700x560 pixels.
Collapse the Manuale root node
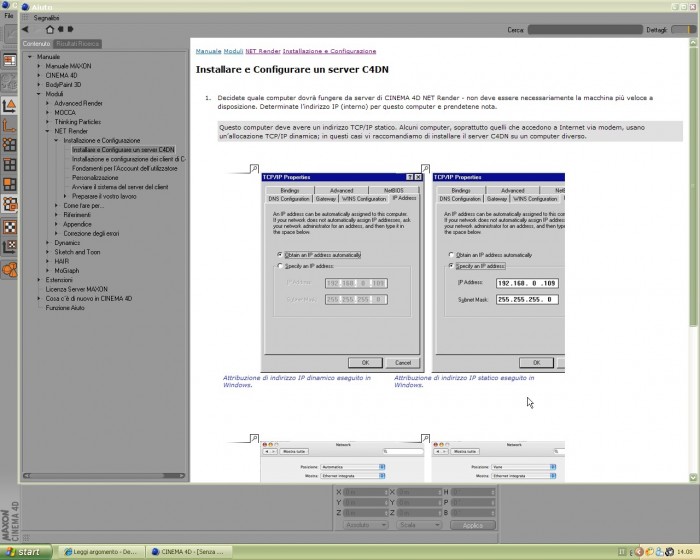click(30, 57)
